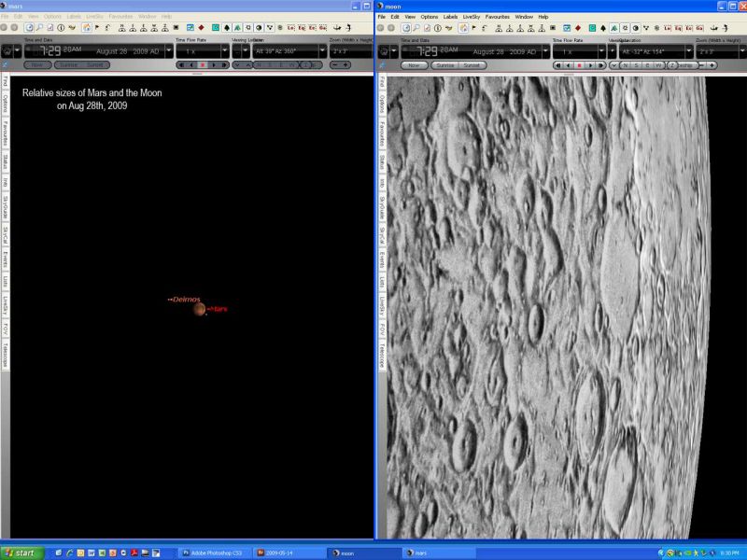Click the clock icon in moon toolbar
Image resolution: width=747 pixels, height=560 pixels.
(405, 28)
